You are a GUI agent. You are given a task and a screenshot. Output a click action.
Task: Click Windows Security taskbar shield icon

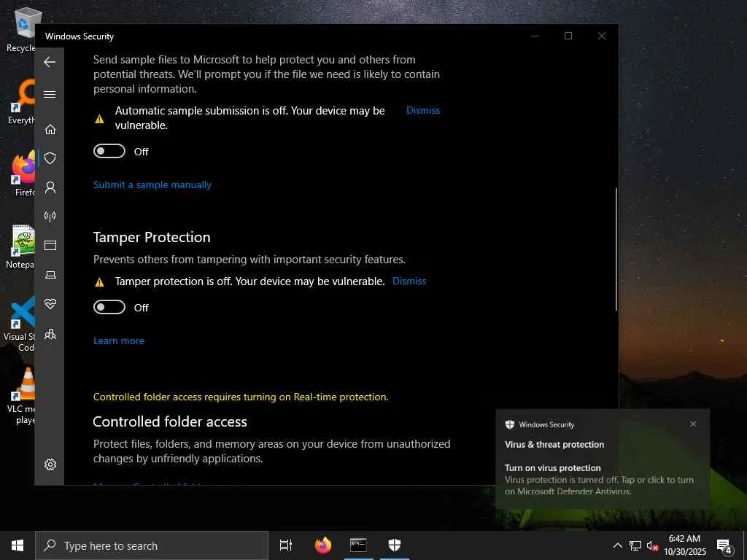[395, 545]
